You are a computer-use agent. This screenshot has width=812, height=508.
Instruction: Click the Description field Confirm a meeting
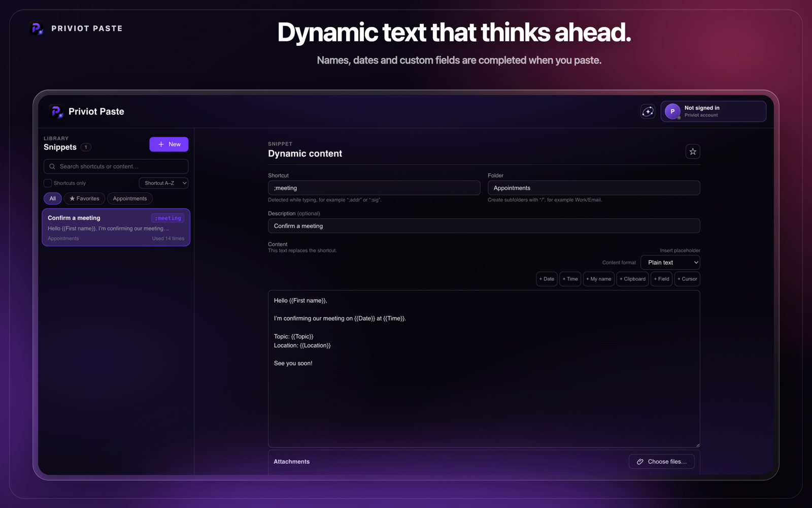click(x=484, y=226)
